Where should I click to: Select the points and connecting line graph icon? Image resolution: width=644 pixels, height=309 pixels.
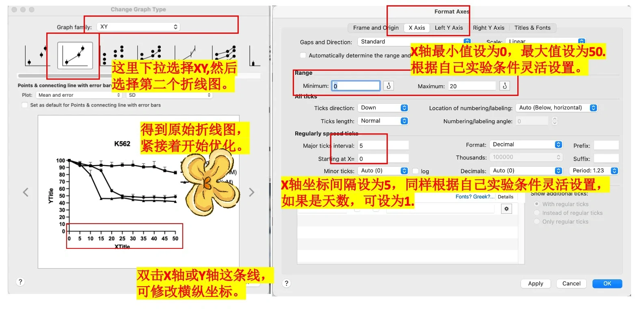coord(75,56)
